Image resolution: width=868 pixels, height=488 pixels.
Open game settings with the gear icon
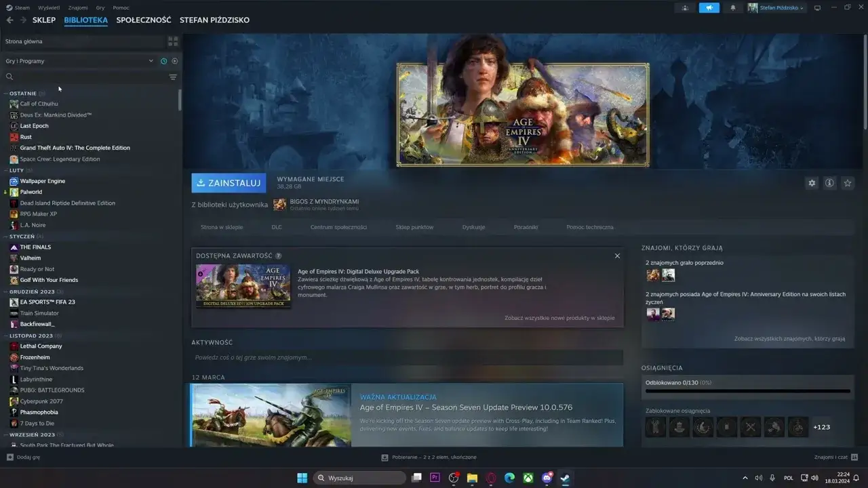point(812,183)
